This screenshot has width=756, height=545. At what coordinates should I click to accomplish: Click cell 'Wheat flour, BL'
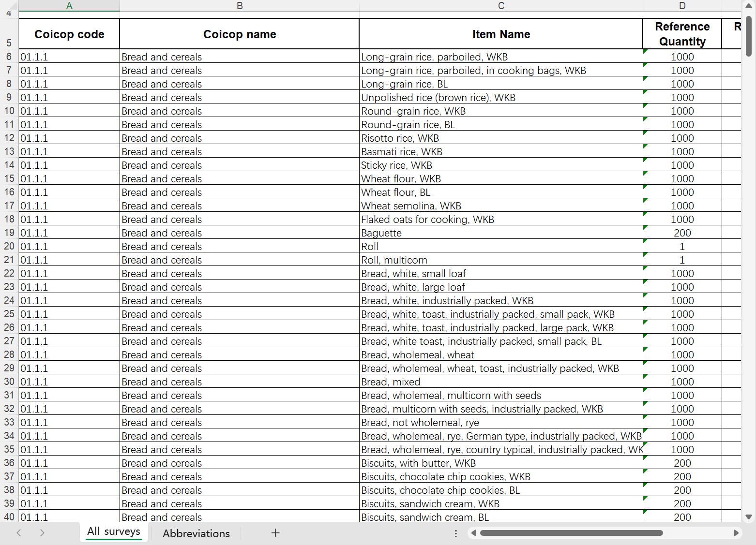[501, 192]
